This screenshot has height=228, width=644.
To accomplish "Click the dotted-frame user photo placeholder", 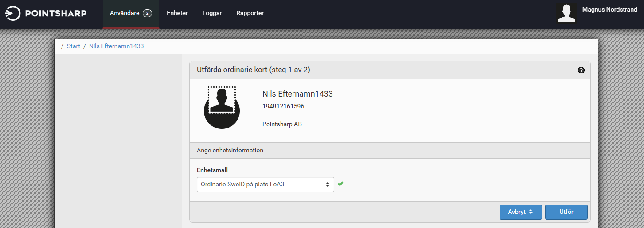I will [x=222, y=100].
